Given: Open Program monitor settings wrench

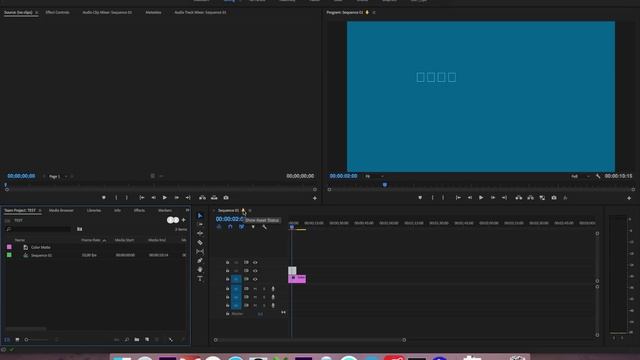Looking at the screenshot, I should coord(598,176).
